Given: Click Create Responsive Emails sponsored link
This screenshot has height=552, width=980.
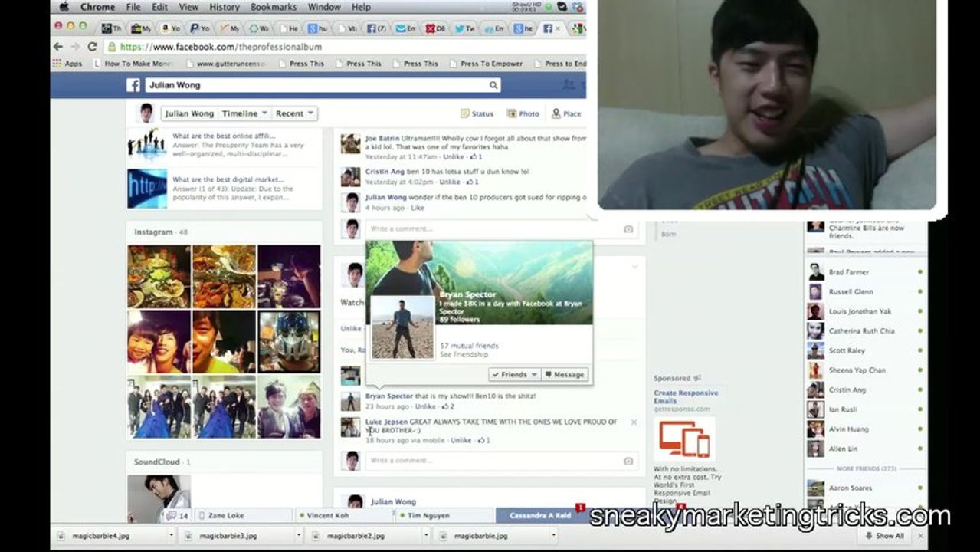Looking at the screenshot, I should (686, 396).
